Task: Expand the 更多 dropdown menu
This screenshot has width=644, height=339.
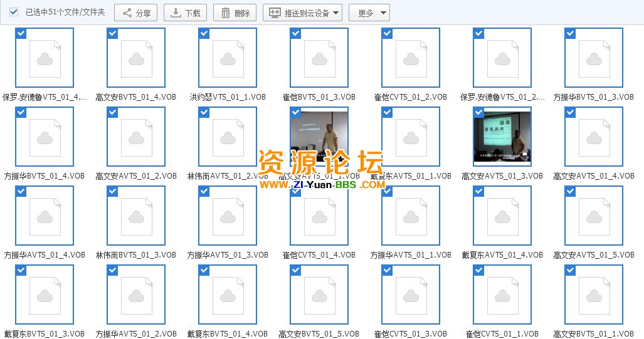Action: 369,13
